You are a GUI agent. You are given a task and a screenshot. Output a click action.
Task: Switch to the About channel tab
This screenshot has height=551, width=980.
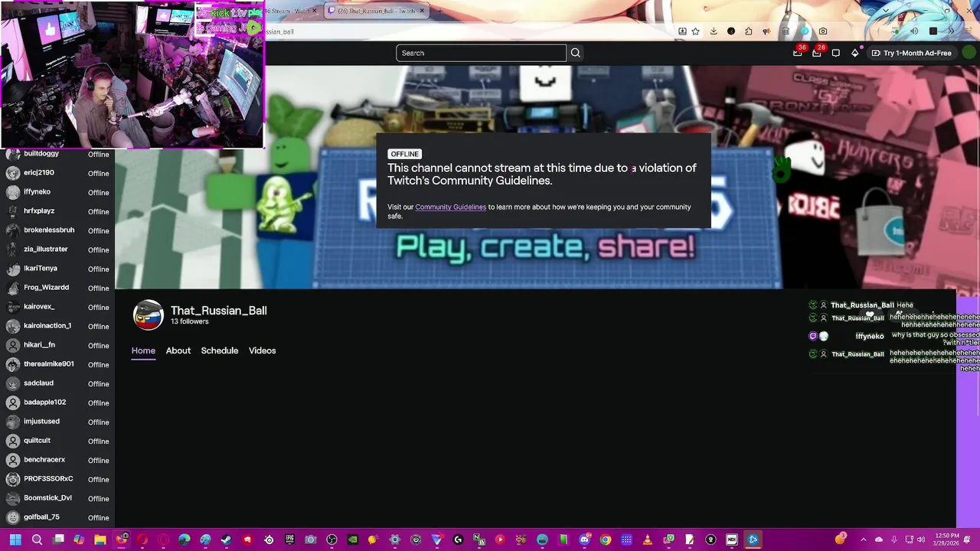coord(178,350)
